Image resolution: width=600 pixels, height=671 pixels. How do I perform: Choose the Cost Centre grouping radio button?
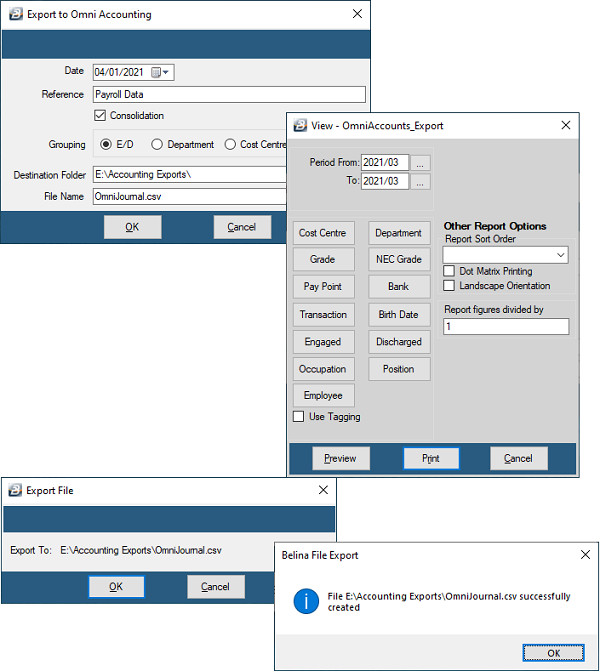(x=230, y=145)
